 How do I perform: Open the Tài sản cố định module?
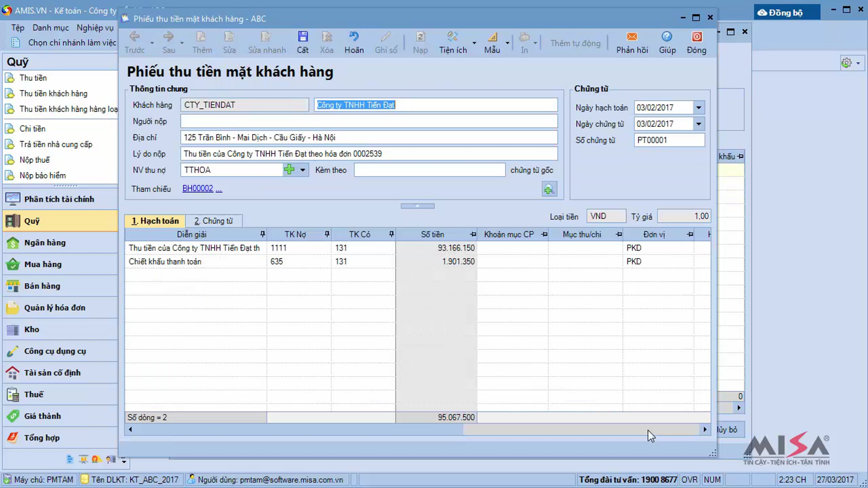click(x=60, y=373)
